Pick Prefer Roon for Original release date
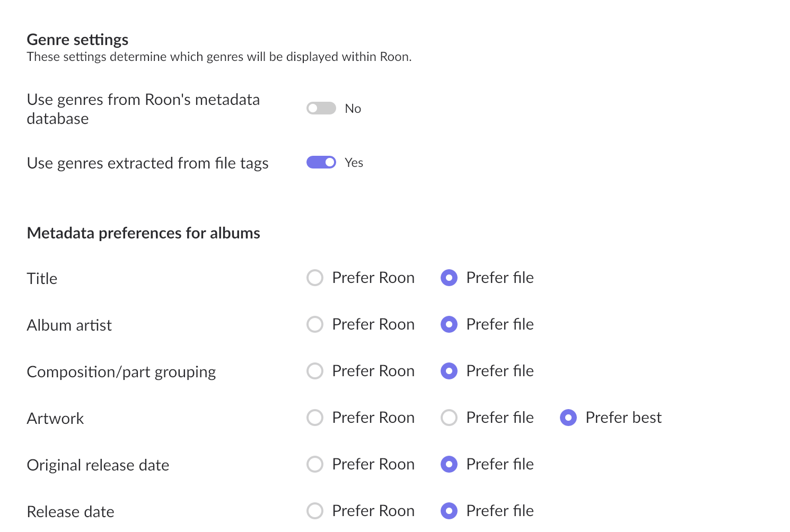Viewport: 790px width, 532px height. (315, 464)
